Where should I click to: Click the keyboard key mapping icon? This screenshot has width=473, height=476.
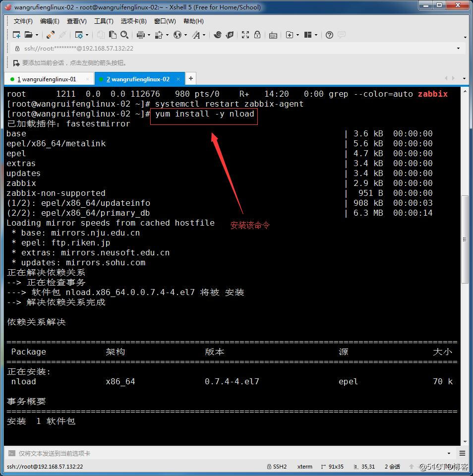click(x=273, y=35)
